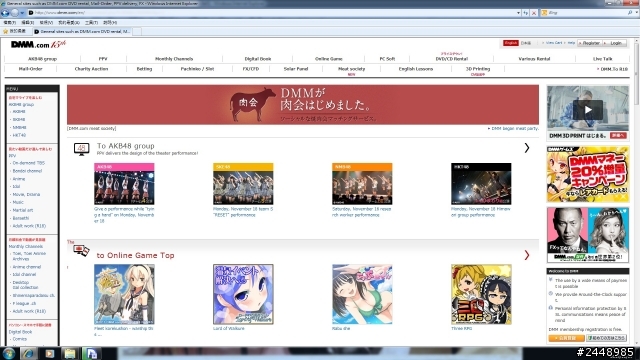Open the recent pages dropdown arrow
Viewport: 640px width, 360px height.
22,13
